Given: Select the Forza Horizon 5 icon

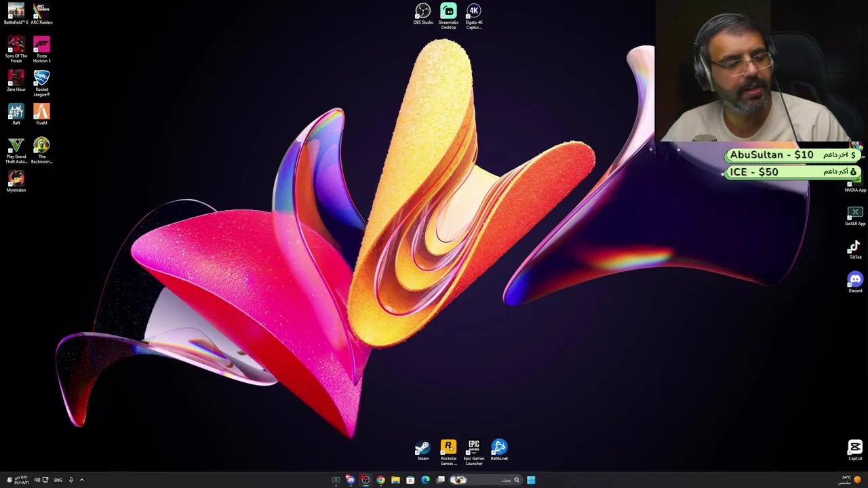Looking at the screenshot, I should [41, 49].
